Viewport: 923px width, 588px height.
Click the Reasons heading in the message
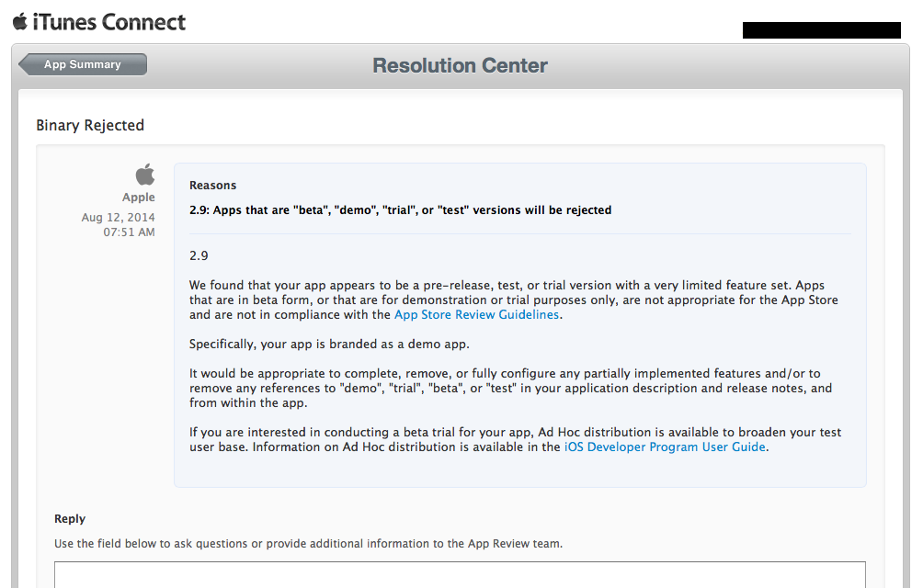coord(212,186)
